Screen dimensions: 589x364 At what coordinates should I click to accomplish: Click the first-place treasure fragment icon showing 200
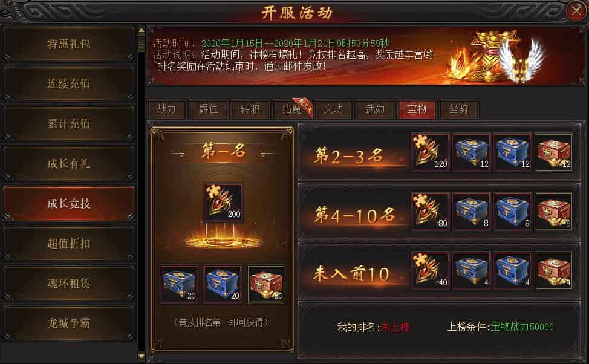click(224, 203)
